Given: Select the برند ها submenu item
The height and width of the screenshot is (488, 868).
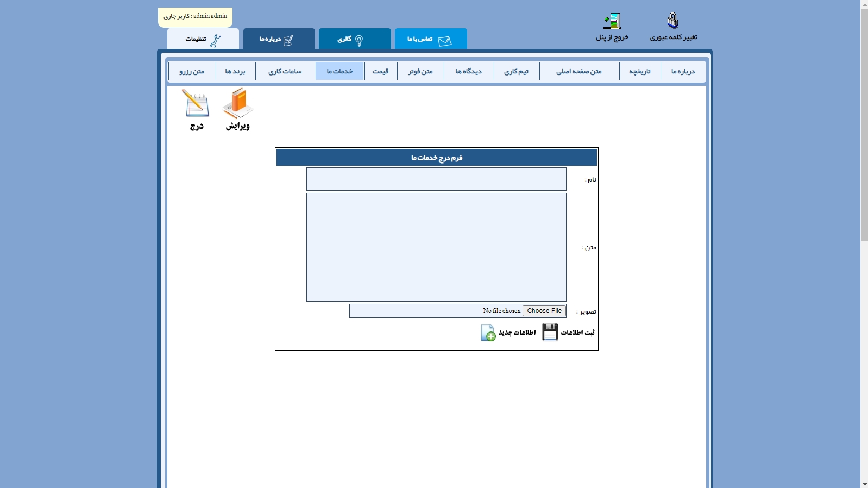Looking at the screenshot, I should tap(236, 71).
